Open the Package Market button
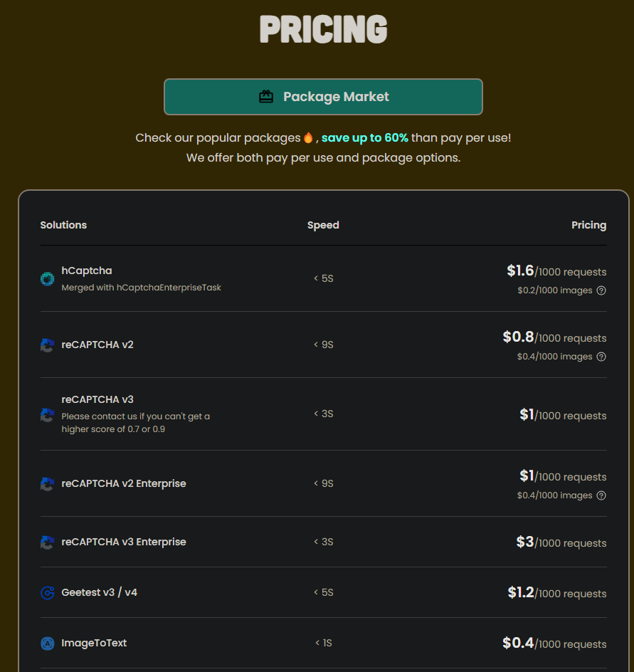The image size is (634, 672). (x=323, y=97)
